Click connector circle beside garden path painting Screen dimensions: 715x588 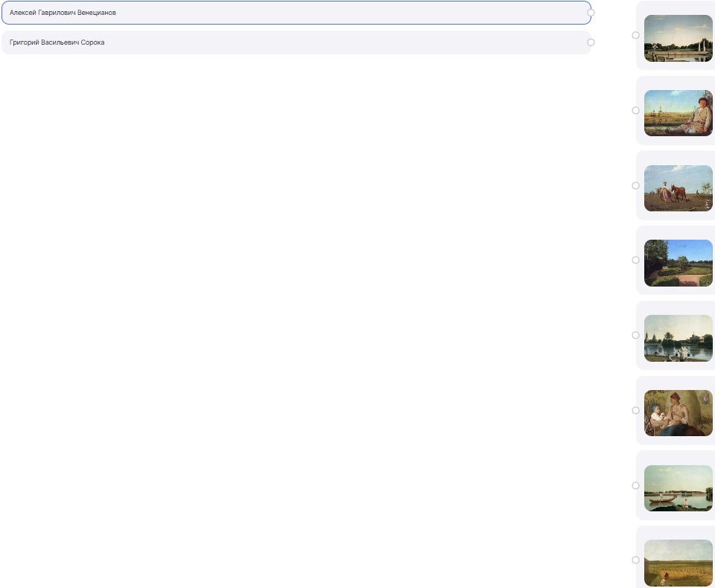(635, 260)
